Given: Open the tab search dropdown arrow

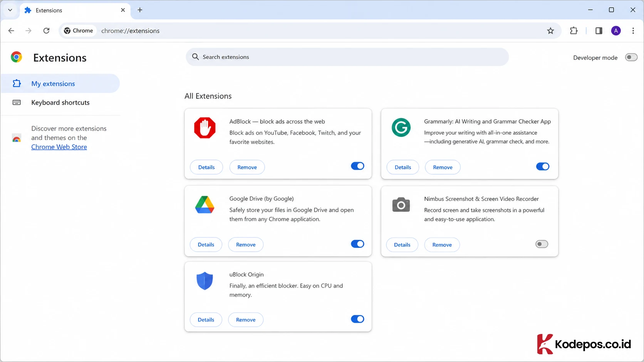Looking at the screenshot, I should point(10,10).
